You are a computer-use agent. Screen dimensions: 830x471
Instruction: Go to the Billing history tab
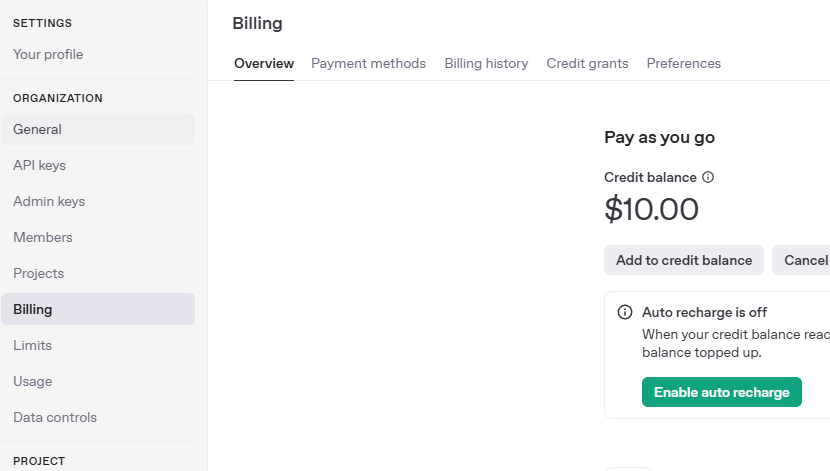tap(486, 63)
